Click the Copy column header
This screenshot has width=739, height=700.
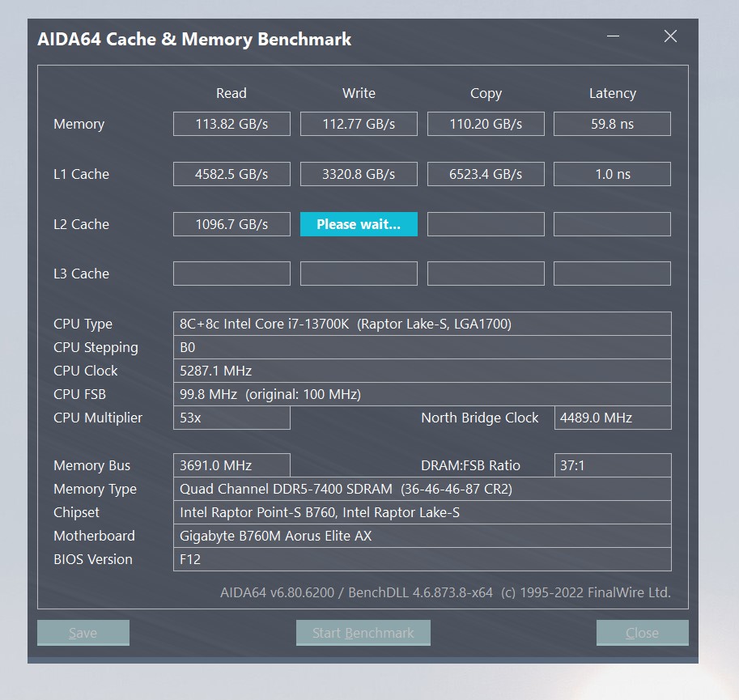coord(486,93)
